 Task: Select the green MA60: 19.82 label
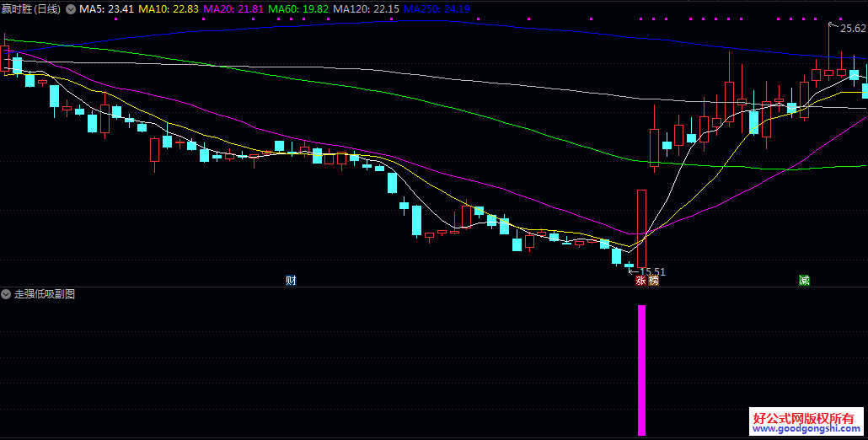pos(298,9)
